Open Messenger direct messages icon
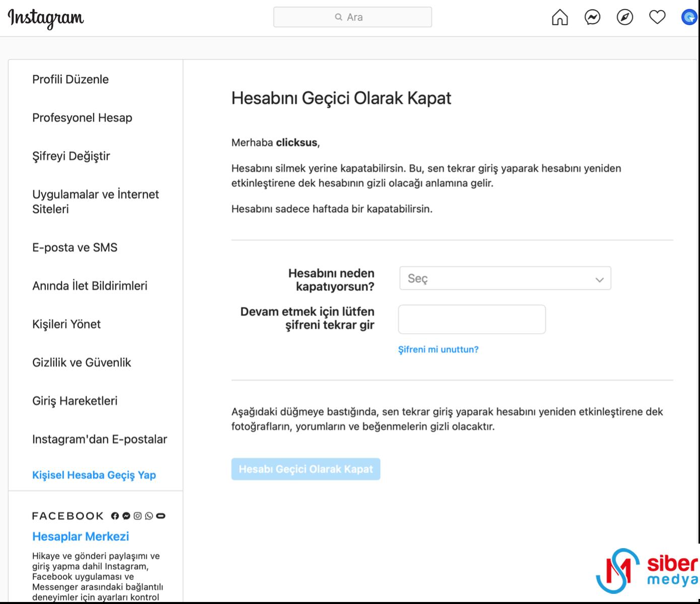Image resolution: width=700 pixels, height=604 pixels. click(592, 18)
